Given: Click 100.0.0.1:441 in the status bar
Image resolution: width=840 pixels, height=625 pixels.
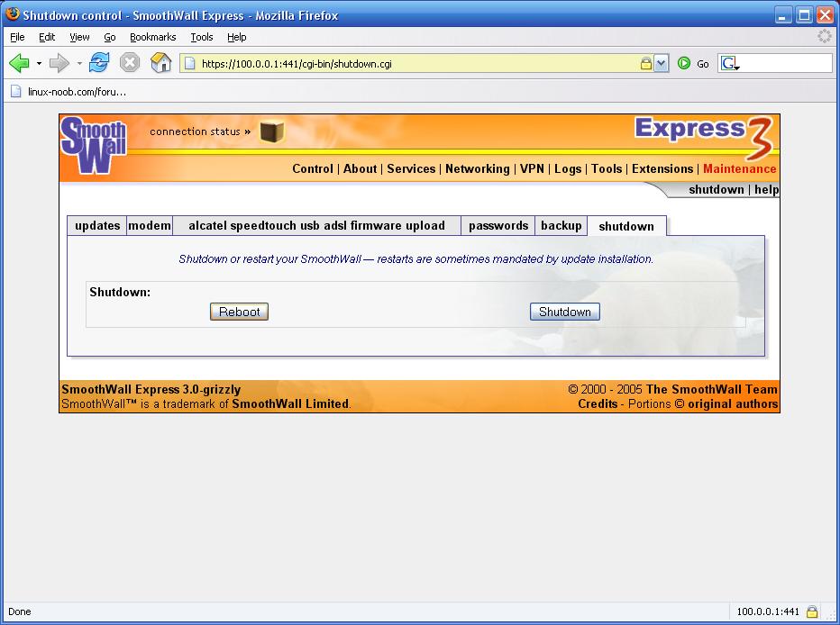Looking at the screenshot, I should click(x=768, y=611).
